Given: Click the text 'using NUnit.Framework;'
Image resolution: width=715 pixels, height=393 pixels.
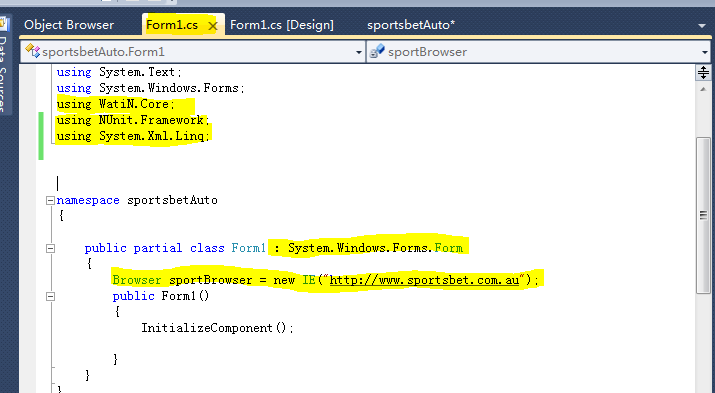Looking at the screenshot, I should click(133, 120).
